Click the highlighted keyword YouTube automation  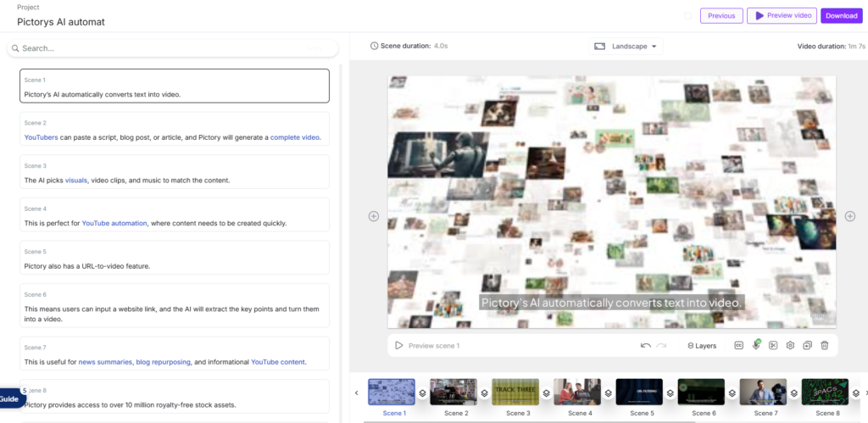click(x=114, y=223)
